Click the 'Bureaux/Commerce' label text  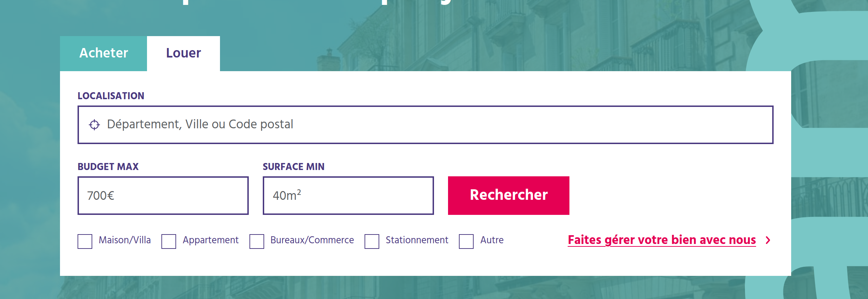tap(312, 240)
